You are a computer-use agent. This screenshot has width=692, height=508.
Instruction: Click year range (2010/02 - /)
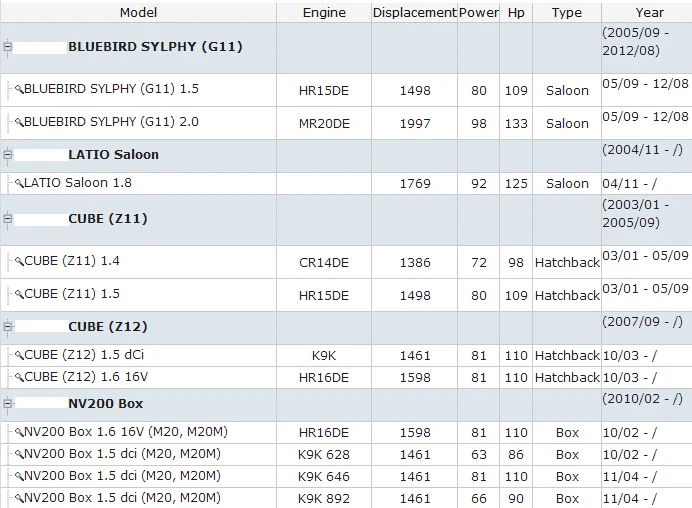642,399
